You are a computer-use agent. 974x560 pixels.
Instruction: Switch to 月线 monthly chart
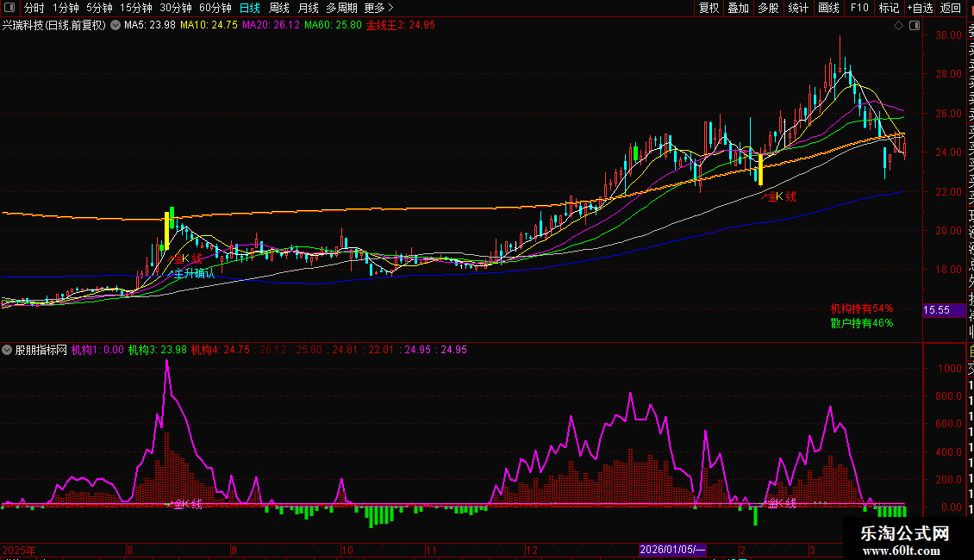pyautogui.click(x=308, y=8)
